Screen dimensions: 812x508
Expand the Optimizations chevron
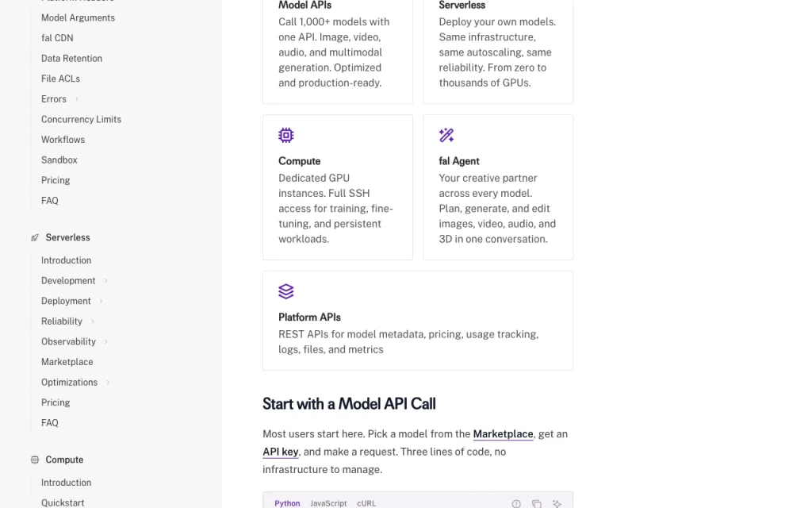pyautogui.click(x=108, y=383)
